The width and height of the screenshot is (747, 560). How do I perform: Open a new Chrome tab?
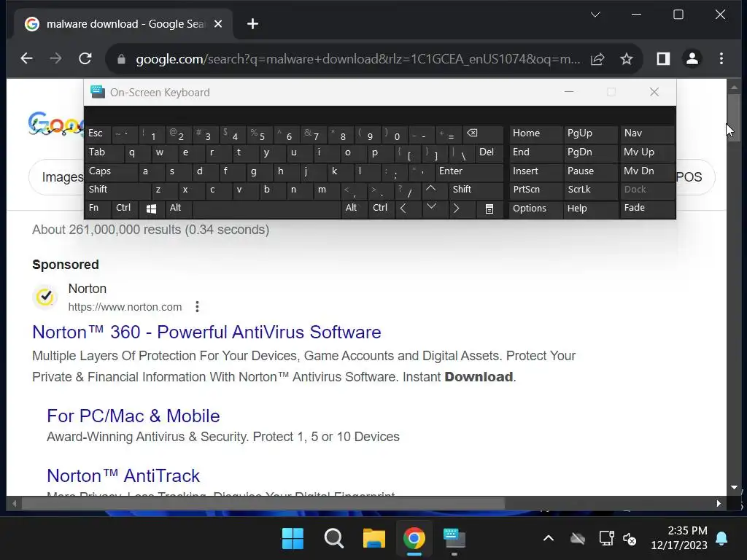click(252, 24)
